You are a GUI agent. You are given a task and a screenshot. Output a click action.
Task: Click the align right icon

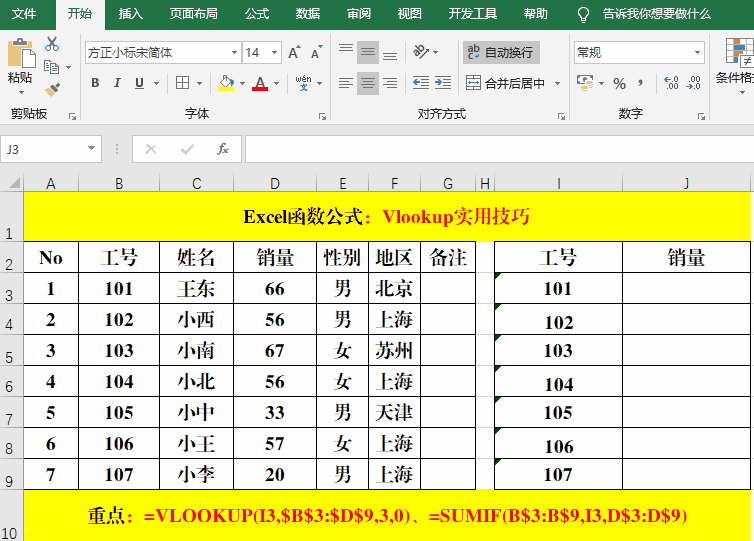390,83
